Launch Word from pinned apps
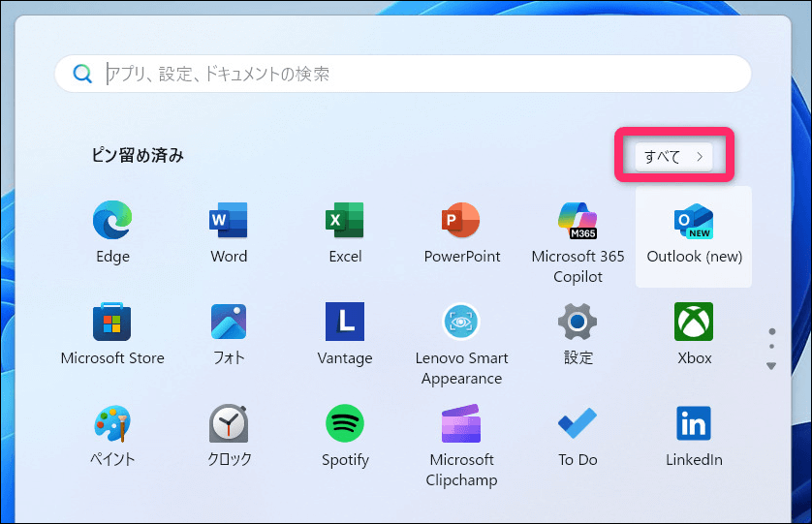Screen dimensions: 812x524 pos(229,222)
